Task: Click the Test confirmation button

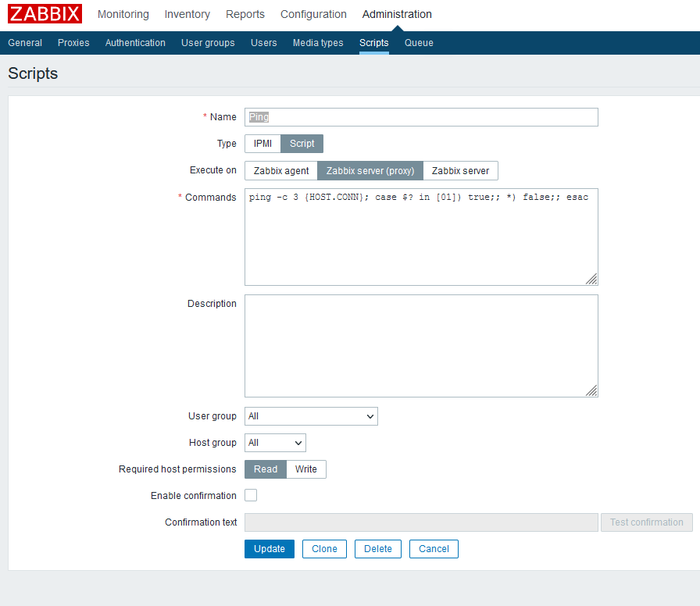Action: (646, 522)
